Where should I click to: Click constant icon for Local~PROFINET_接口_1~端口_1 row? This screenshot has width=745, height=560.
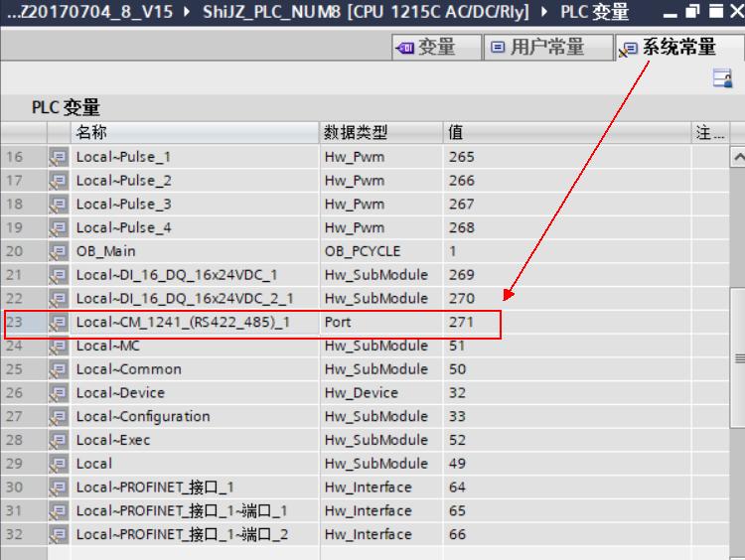(59, 510)
